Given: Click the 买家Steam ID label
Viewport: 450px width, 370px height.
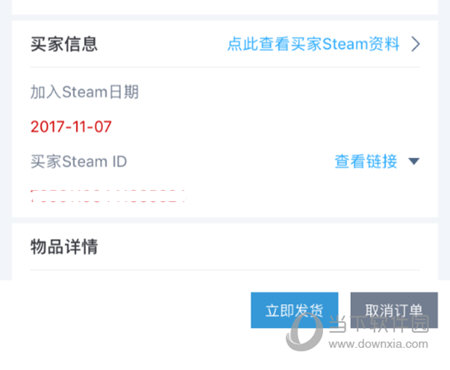Looking at the screenshot, I should (79, 162).
